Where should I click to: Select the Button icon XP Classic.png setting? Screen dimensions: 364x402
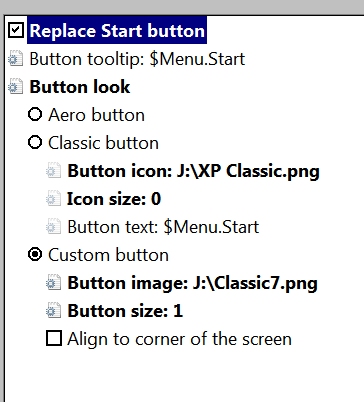tap(193, 171)
